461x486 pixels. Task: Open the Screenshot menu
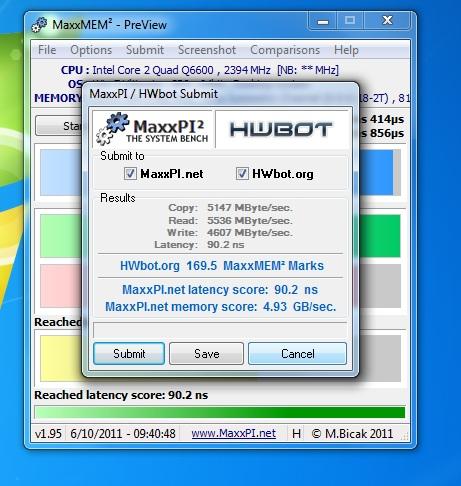pos(207,50)
